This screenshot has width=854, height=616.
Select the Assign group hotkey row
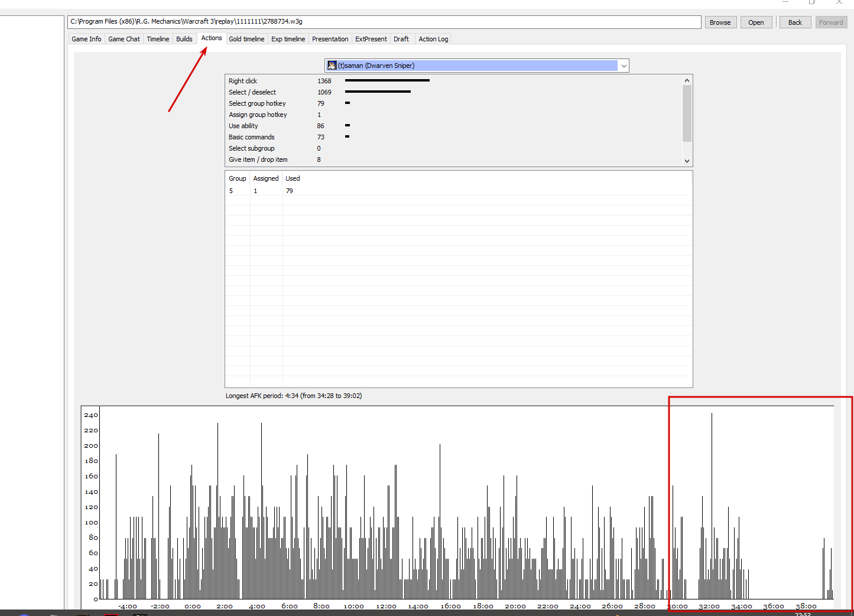click(x=453, y=115)
